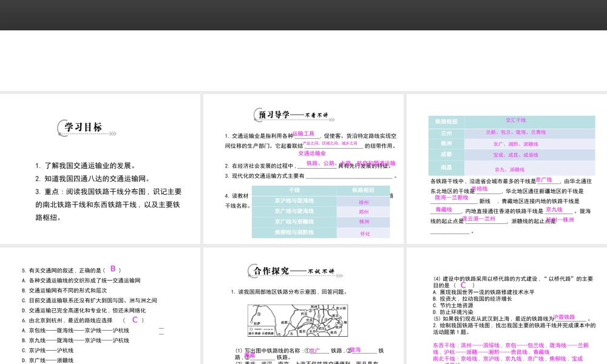Screen dimensions: 607x364
Task: Select the slide about 以桥代路 question (4)
Action: coord(507,306)
